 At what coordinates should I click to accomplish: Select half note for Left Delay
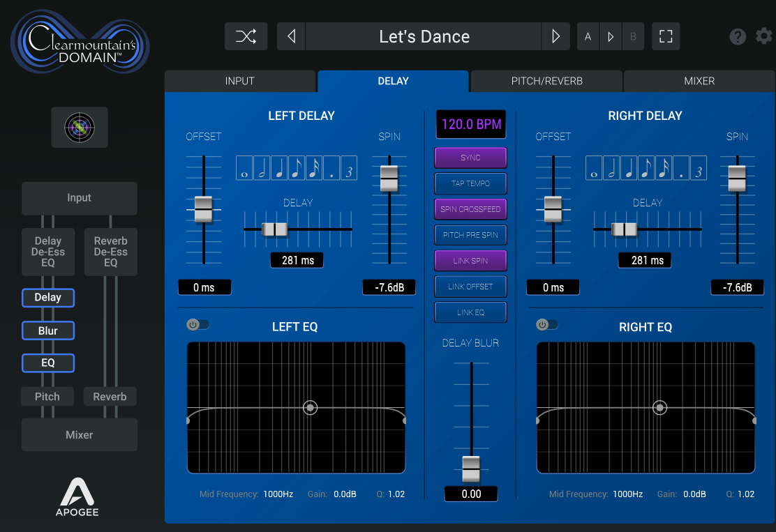[x=262, y=167]
